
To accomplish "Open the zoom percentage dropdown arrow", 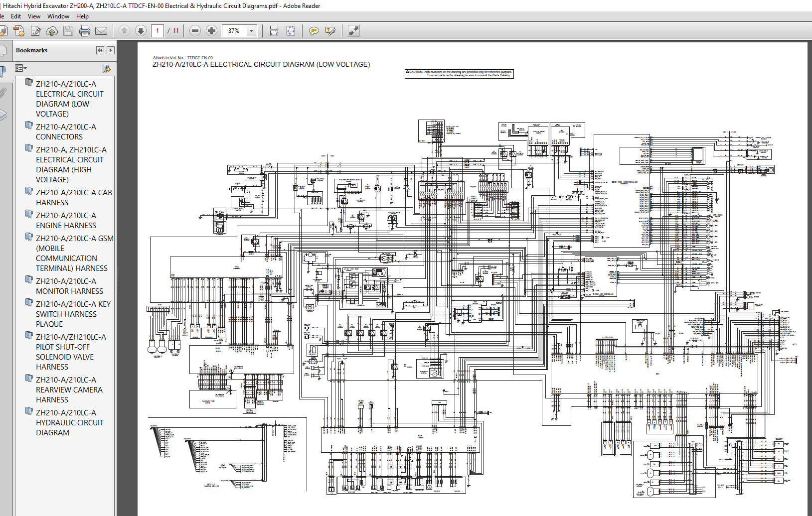I will (252, 31).
